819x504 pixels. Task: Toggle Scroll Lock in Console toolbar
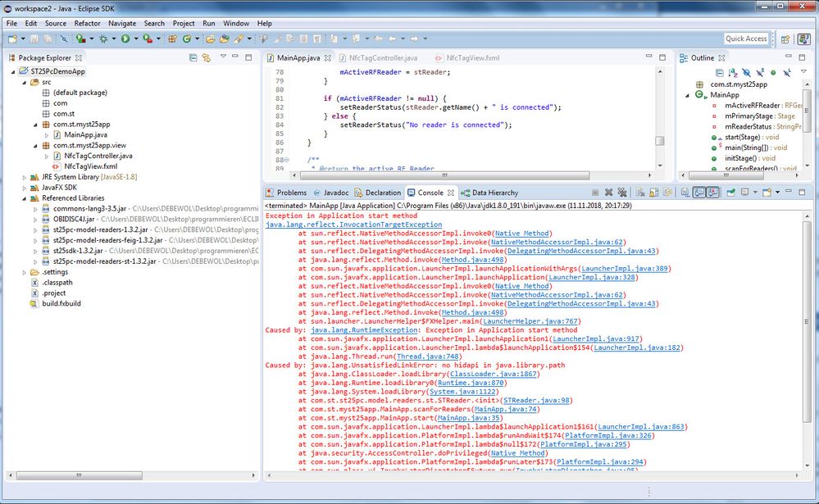click(653, 193)
